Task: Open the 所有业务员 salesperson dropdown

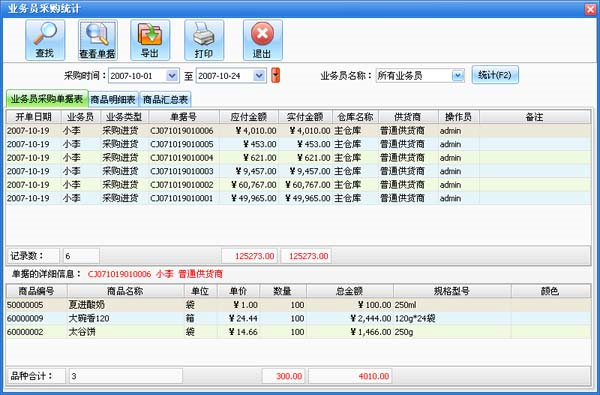Action: coord(457,76)
